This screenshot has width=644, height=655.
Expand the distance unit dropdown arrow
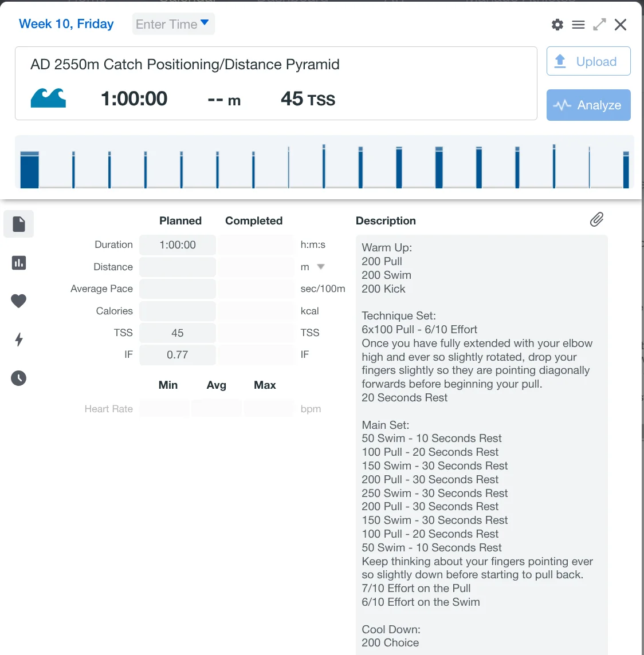coord(321,267)
